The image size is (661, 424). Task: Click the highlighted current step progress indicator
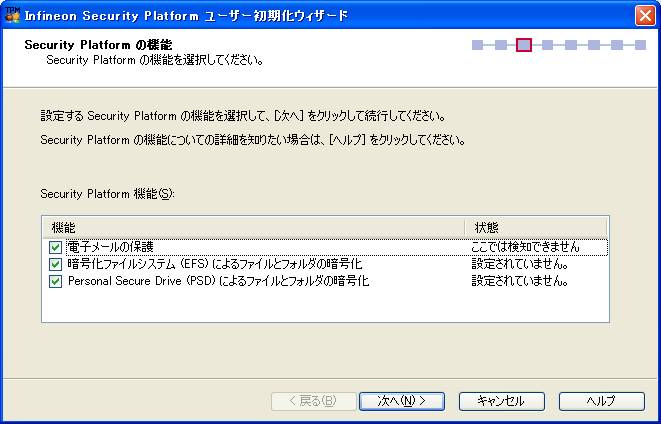524,45
